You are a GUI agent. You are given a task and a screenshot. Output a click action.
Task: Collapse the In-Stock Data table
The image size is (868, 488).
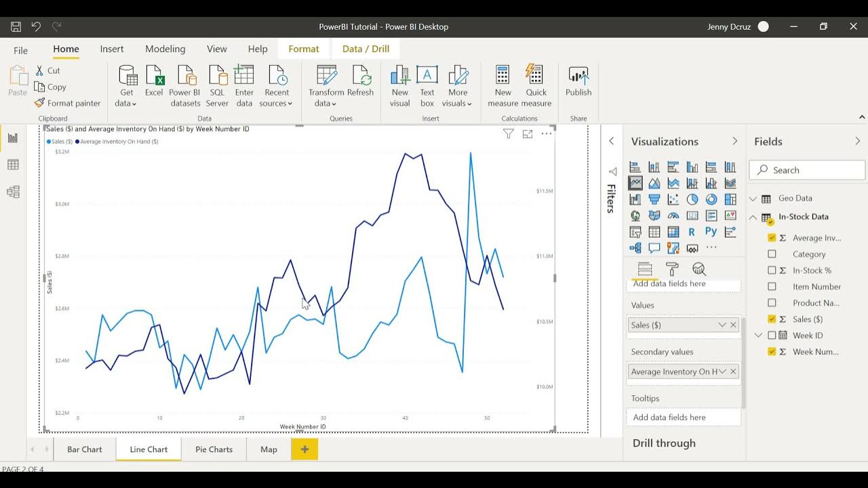(753, 217)
